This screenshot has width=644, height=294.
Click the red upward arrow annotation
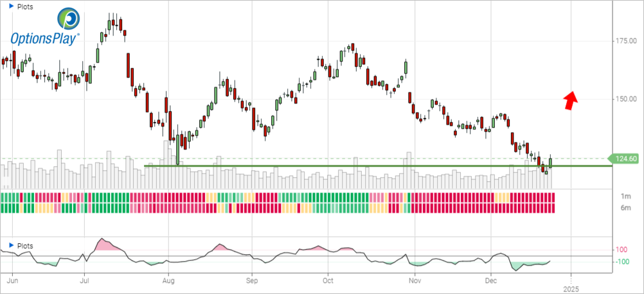[x=571, y=98]
